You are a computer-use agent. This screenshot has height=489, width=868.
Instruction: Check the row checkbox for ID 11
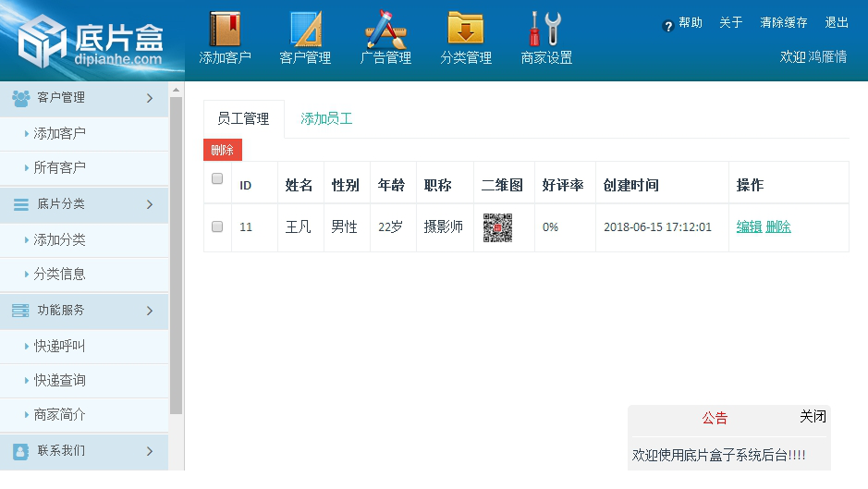pyautogui.click(x=217, y=226)
